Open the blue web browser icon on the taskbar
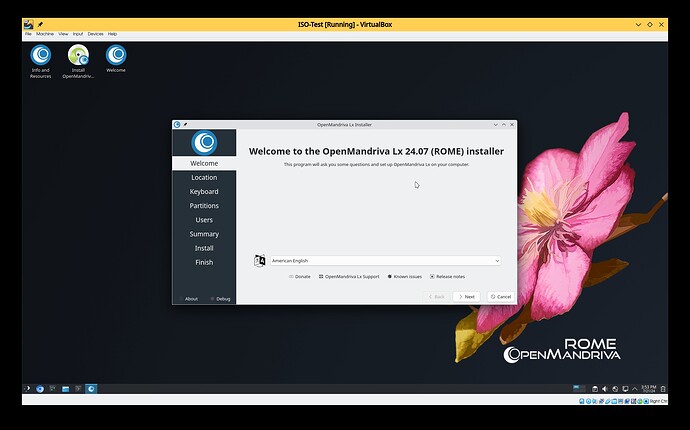The width and height of the screenshot is (690, 430). (x=40, y=389)
